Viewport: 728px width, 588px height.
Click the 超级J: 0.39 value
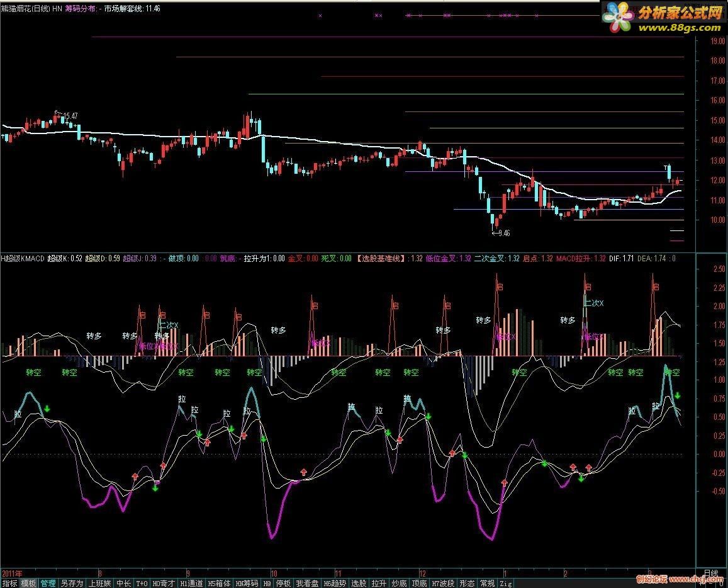click(x=140, y=258)
